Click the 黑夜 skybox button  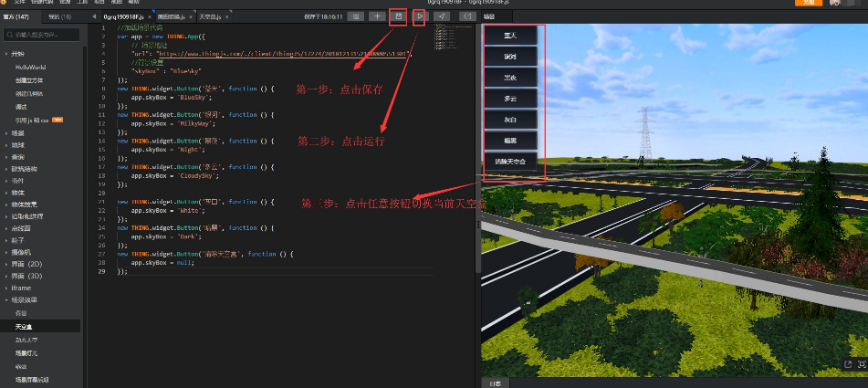510,78
